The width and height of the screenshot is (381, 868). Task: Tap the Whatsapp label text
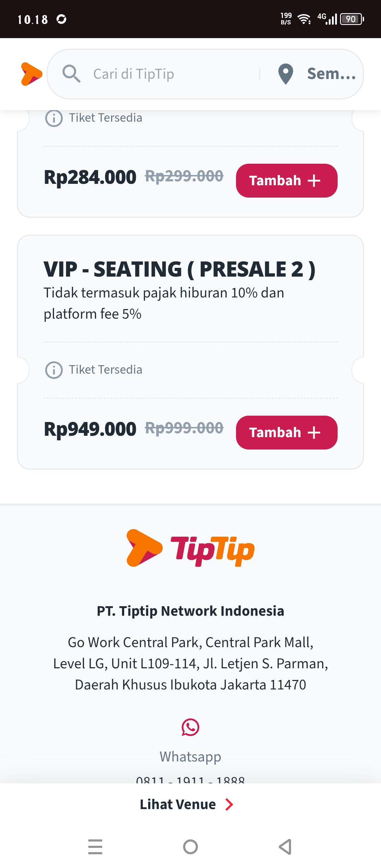pos(190,757)
